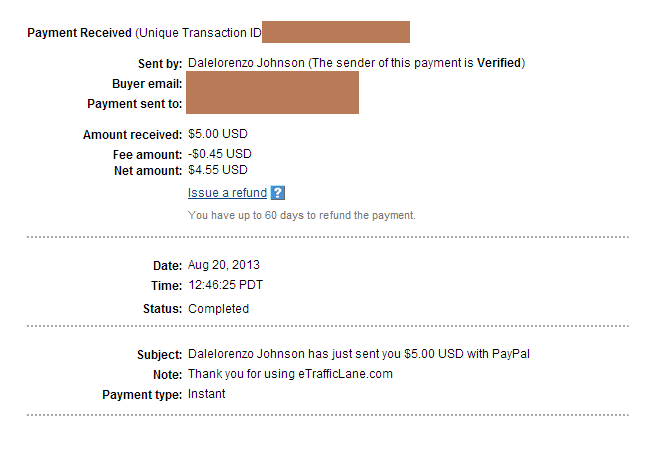Click the redacted Unique Transaction ID box
Image resolution: width=658 pixels, height=449 pixels.
(336, 32)
